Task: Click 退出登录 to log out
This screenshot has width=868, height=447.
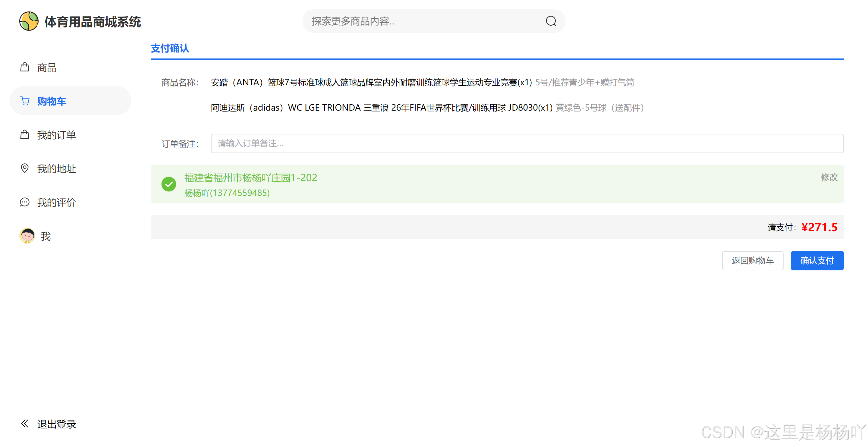Action: click(x=56, y=424)
